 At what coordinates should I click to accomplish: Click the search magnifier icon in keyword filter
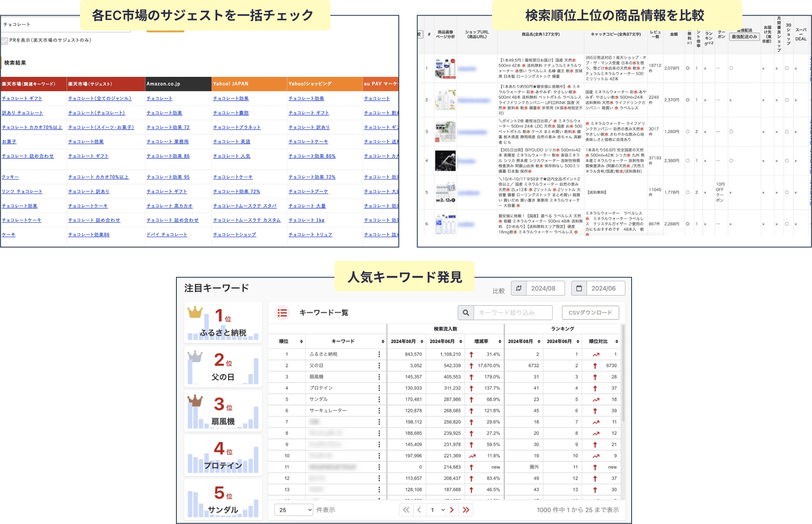[466, 313]
